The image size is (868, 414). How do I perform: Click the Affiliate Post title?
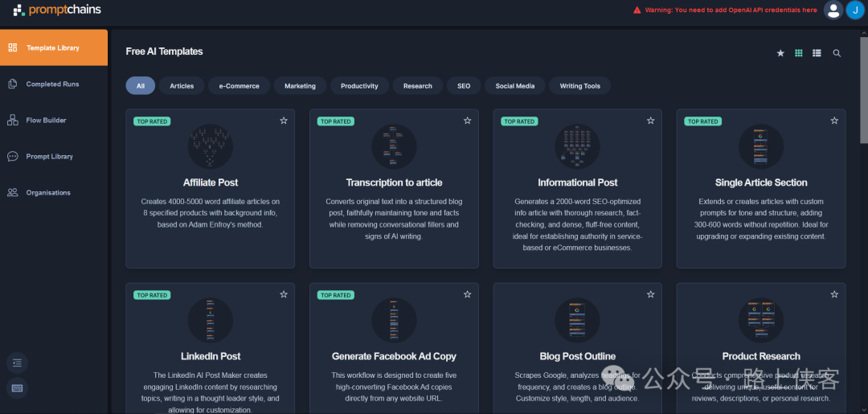(211, 182)
